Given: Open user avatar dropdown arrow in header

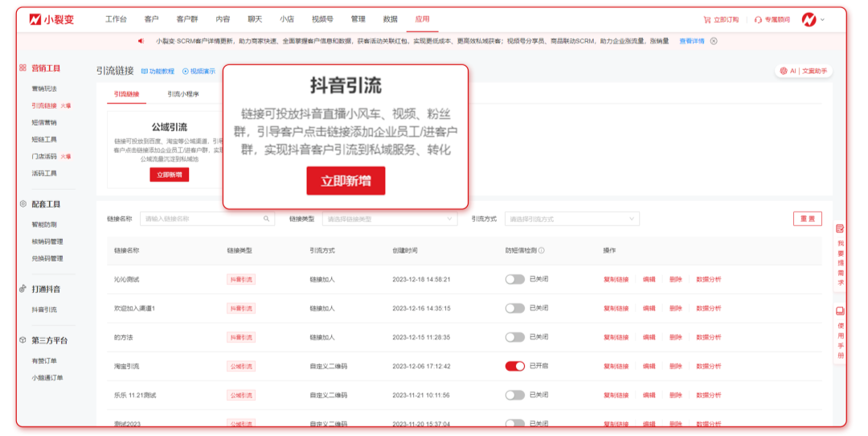Looking at the screenshot, I should [822, 19].
